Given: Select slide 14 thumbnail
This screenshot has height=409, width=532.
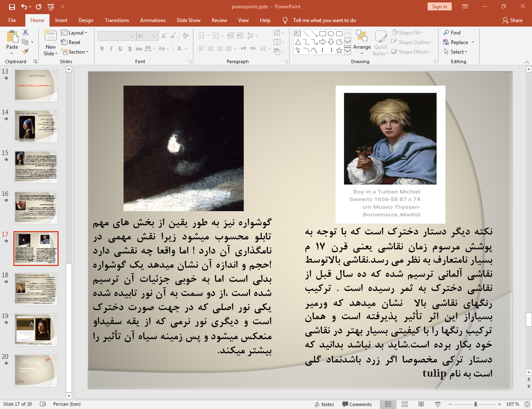Looking at the screenshot, I should tap(36, 126).
